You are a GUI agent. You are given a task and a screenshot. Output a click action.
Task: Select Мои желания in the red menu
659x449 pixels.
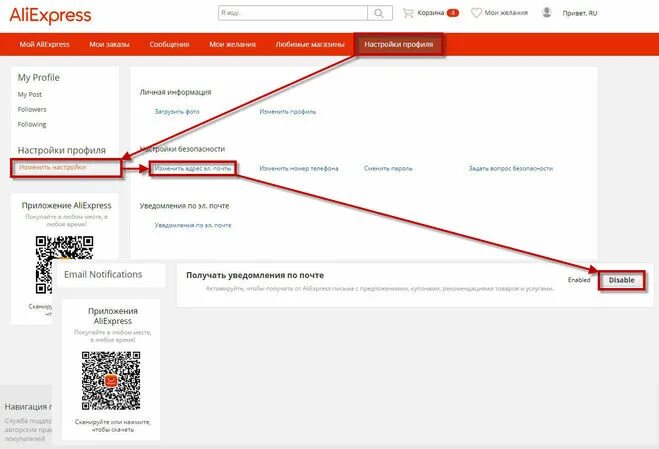[232, 44]
